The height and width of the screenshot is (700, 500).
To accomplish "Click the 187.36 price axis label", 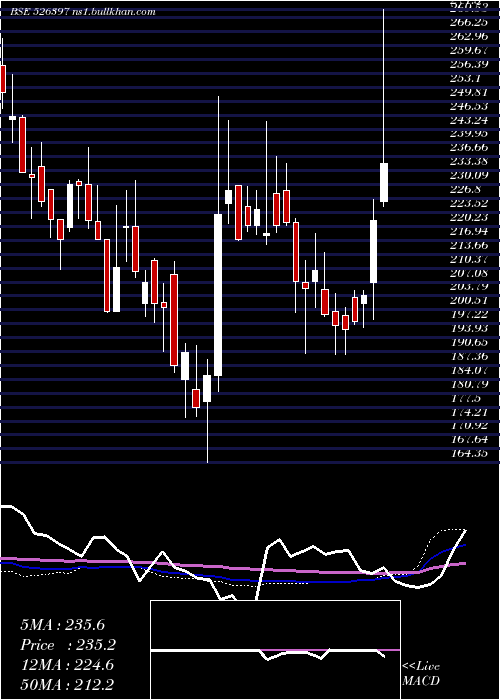I will click(468, 356).
